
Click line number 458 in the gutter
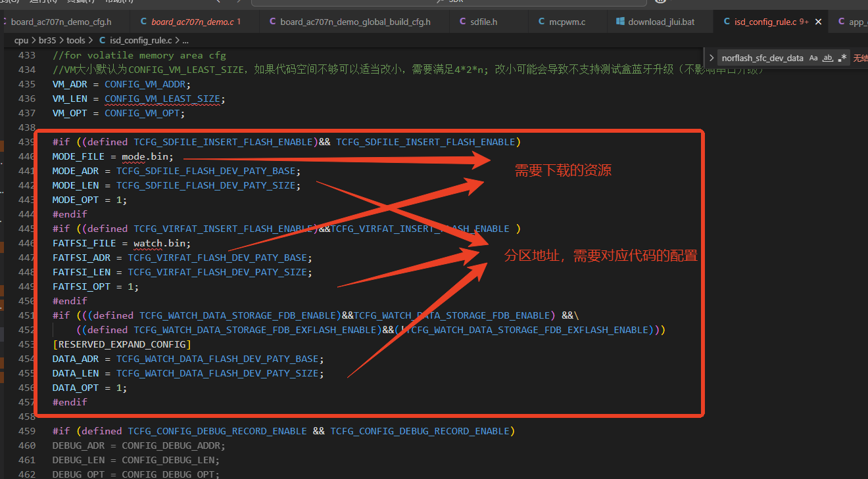pos(26,417)
